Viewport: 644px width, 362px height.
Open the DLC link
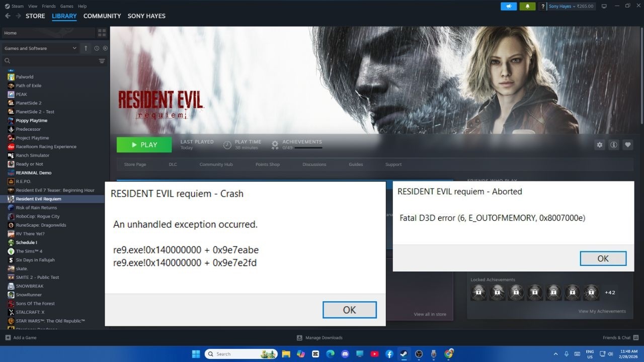coord(173,164)
